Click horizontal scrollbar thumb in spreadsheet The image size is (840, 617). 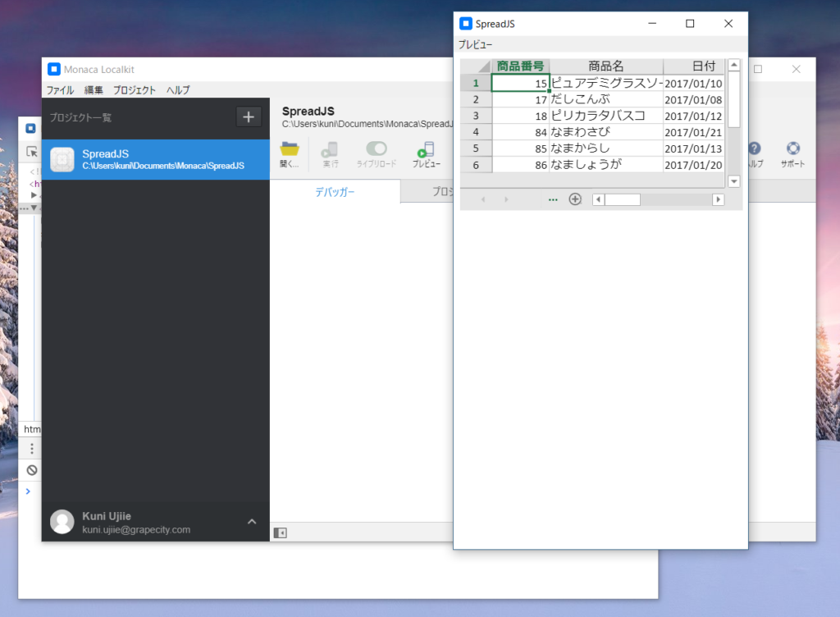[623, 199]
